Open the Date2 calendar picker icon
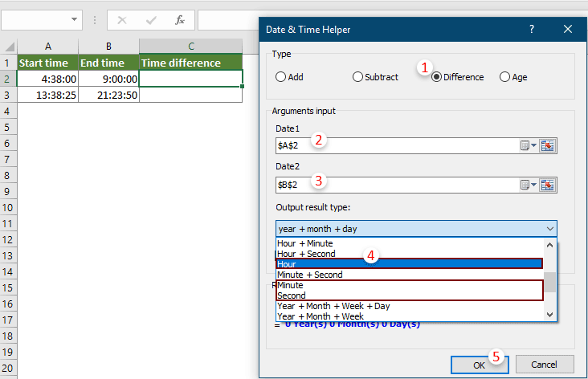Screen dimensions: 588x379 [x=529, y=185]
